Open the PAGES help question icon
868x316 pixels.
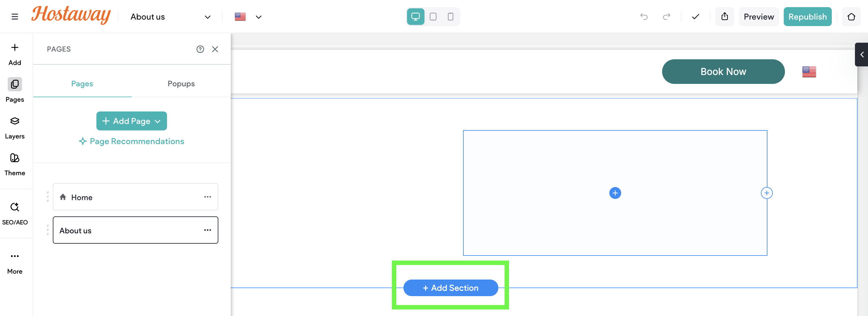tap(200, 49)
